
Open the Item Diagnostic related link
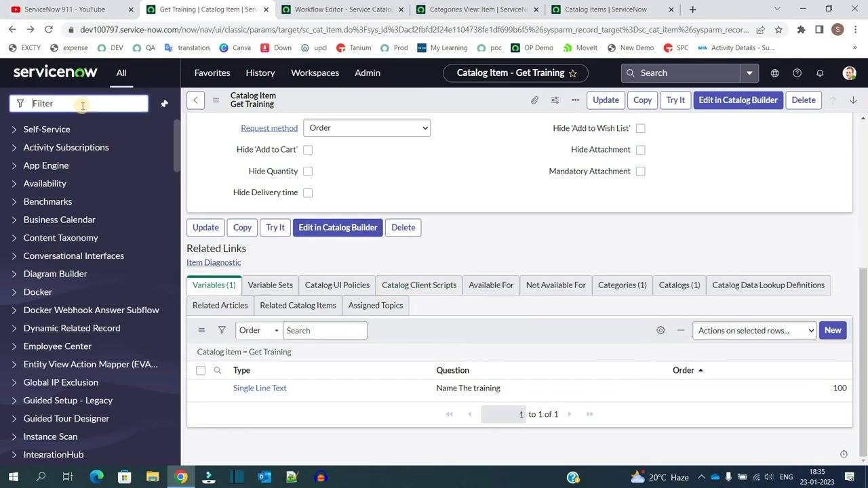[x=214, y=262]
